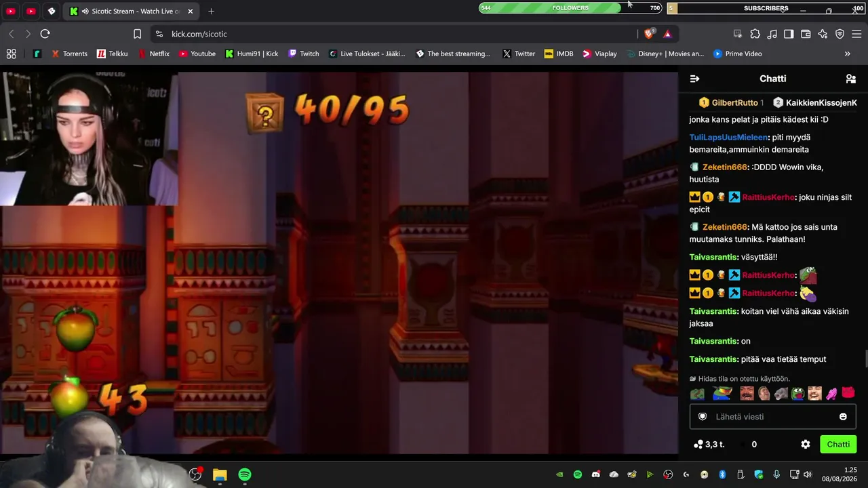Open the browser main menu hamburger
The image size is (868, 488).
click(x=856, y=34)
